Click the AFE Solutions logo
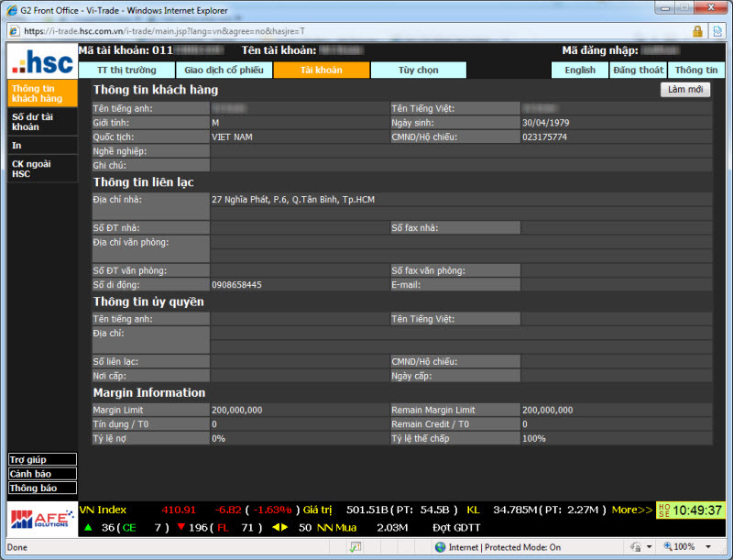 point(42,519)
